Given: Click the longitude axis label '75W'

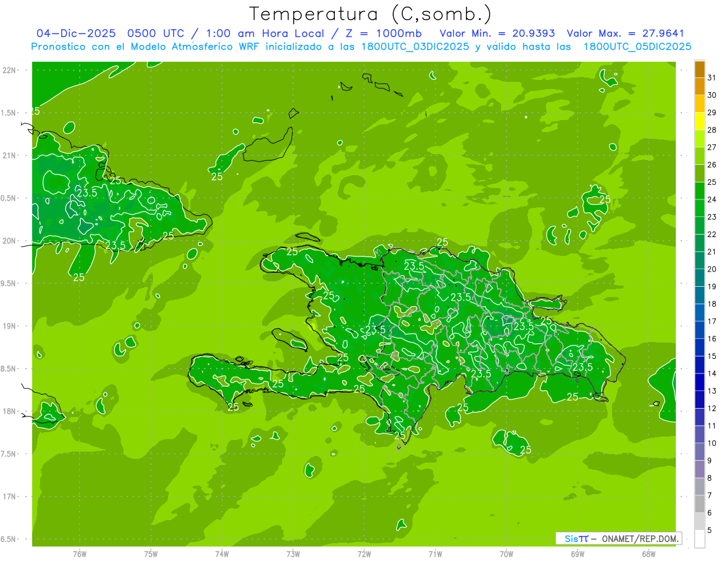Looking at the screenshot, I should [x=150, y=554].
